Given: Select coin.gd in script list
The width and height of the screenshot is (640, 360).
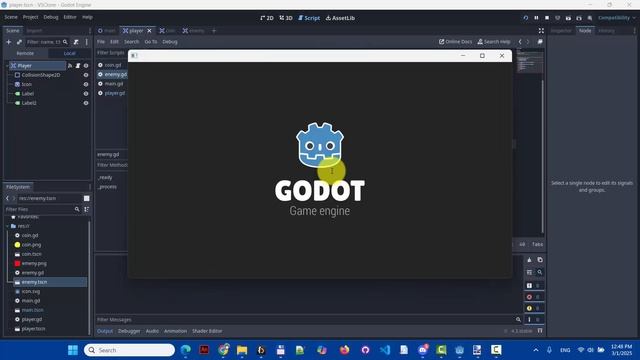Looking at the screenshot, I should pyautogui.click(x=113, y=65).
